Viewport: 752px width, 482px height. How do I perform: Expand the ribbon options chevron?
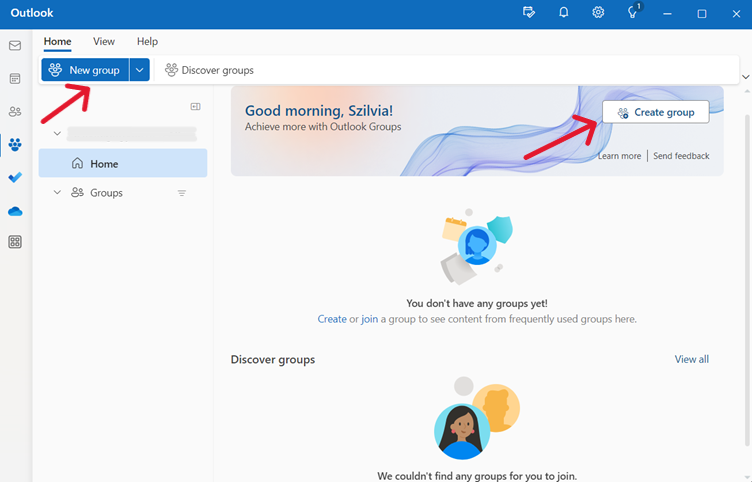coord(745,77)
